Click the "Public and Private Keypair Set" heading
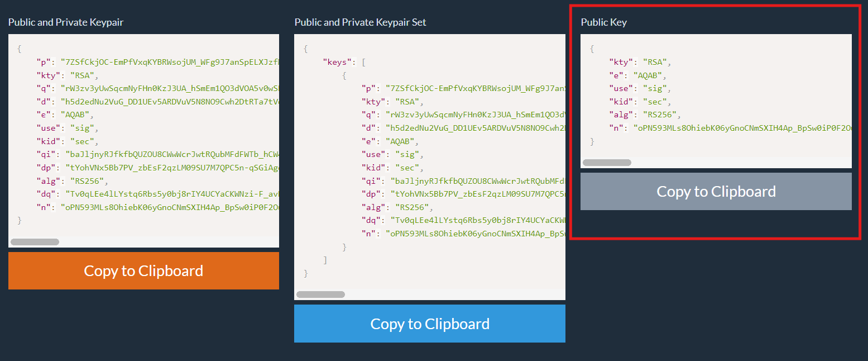The height and width of the screenshot is (361, 868). point(360,22)
